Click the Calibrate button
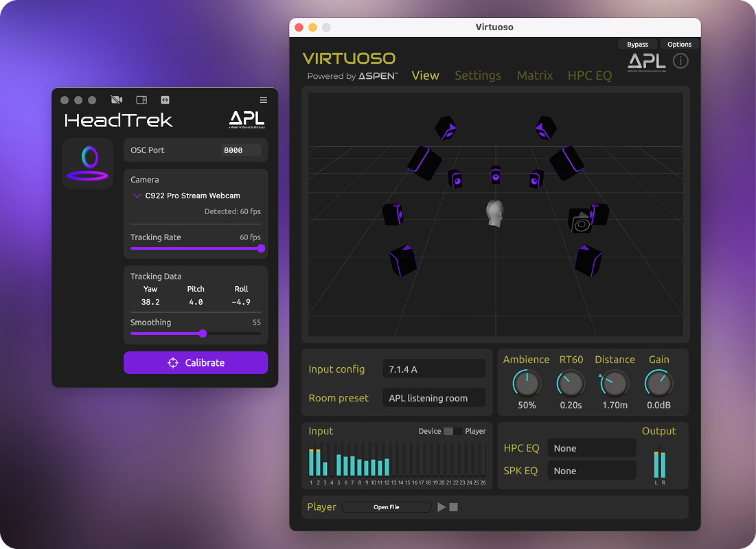The width and height of the screenshot is (756, 549). coord(196,363)
